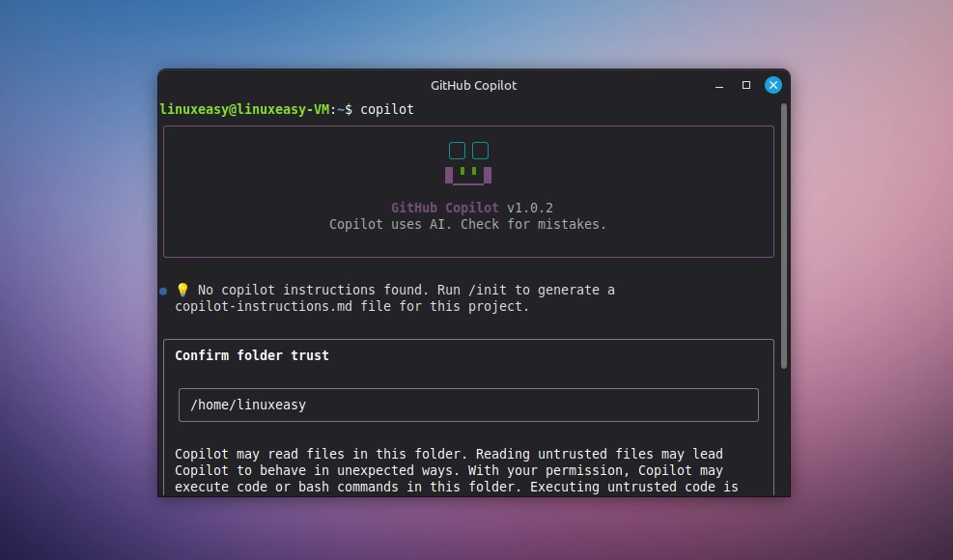Click the linuxeasy@linuxeasy-VM shell prompt
Viewport: 953px width, 560px height.
(236, 109)
